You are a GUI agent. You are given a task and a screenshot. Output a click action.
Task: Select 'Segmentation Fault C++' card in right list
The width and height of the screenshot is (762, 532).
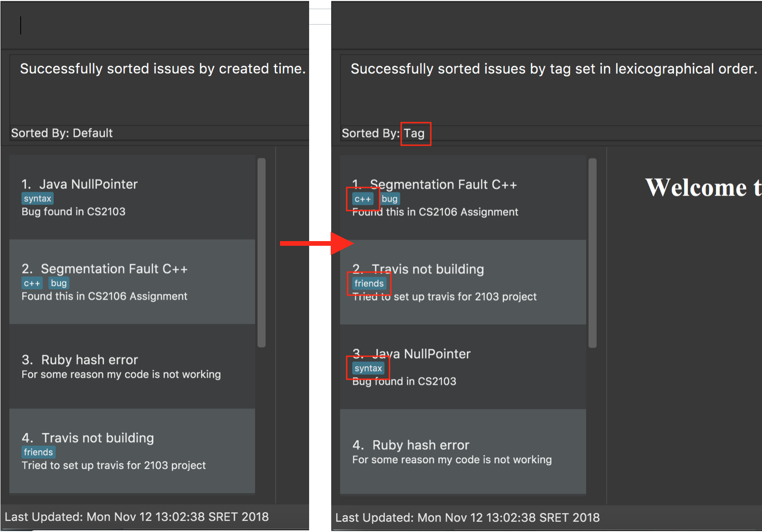click(x=463, y=197)
